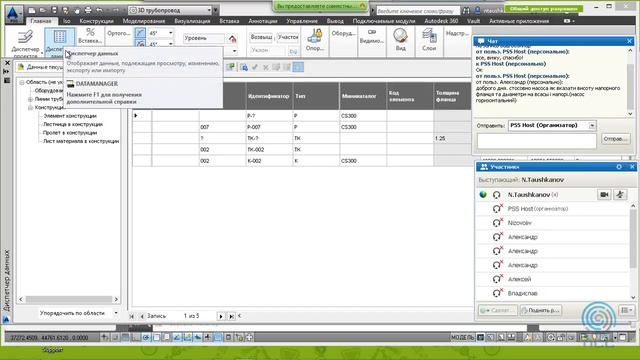Open the Конструкции ribbon tab
640x360 pixels.
click(96, 21)
